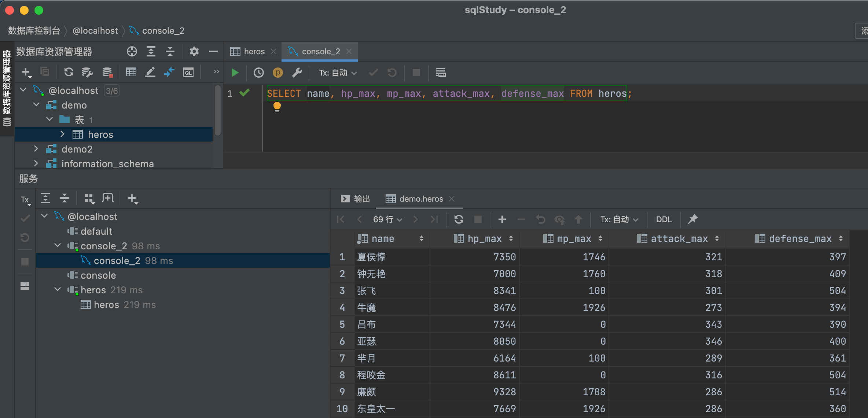Screen dimensions: 868x418
Task: Click the database explorer vertical scrollbar
Action: [218, 110]
